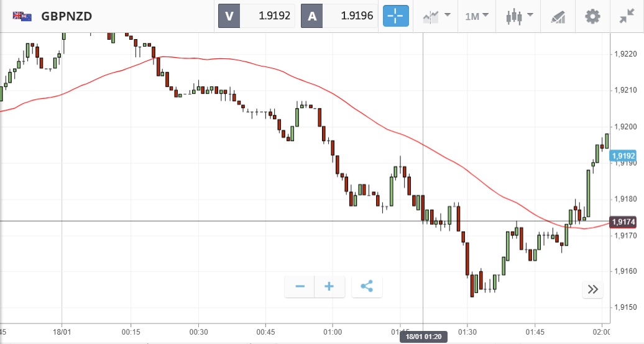Zoom out with the minus button
The height and width of the screenshot is (344, 644).
pos(300,286)
